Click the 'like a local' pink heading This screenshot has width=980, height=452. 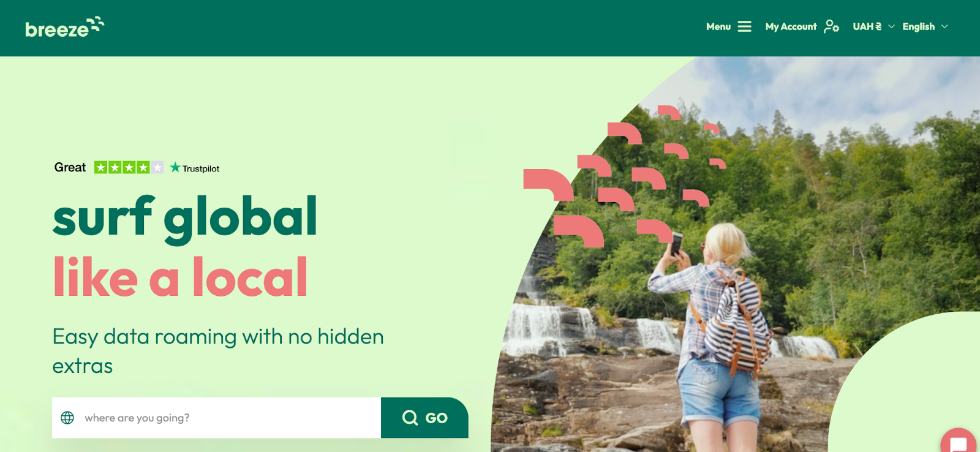click(180, 277)
